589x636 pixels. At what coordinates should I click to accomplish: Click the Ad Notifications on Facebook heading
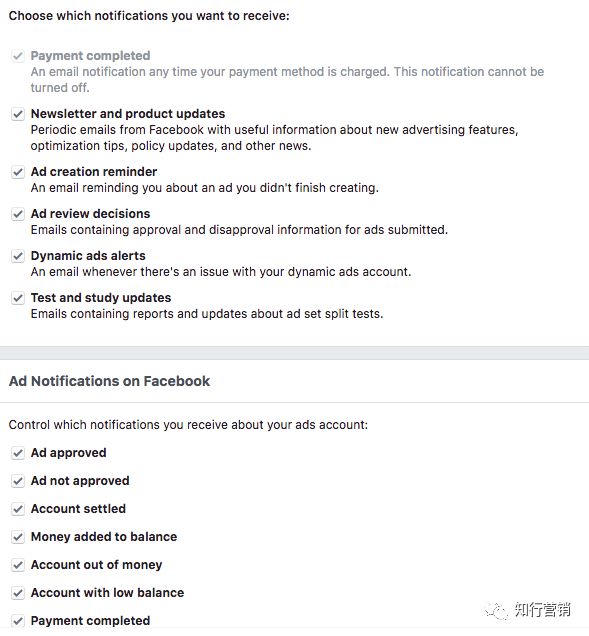(110, 381)
